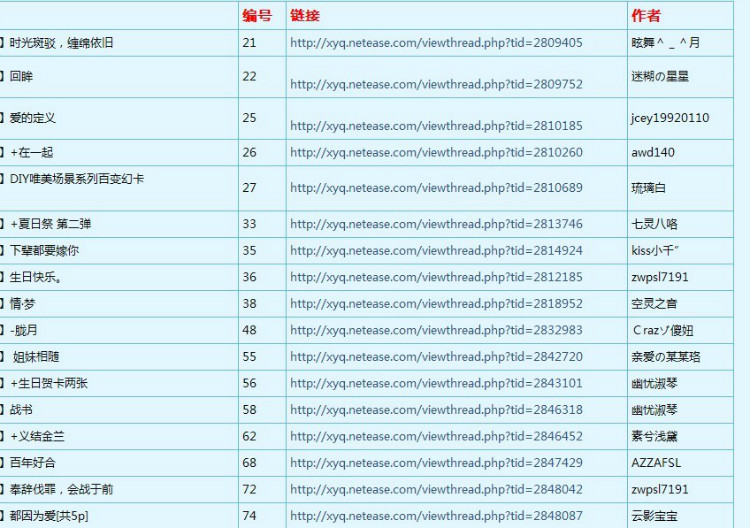Open the viewthread link for tid=2810689
Screen dimensions: 750x528
click(x=436, y=188)
